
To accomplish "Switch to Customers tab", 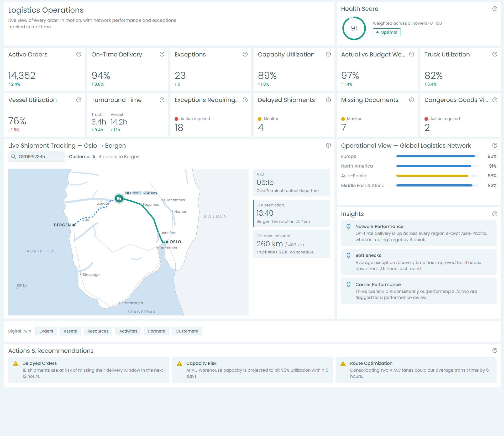I will pyautogui.click(x=187, y=331).
